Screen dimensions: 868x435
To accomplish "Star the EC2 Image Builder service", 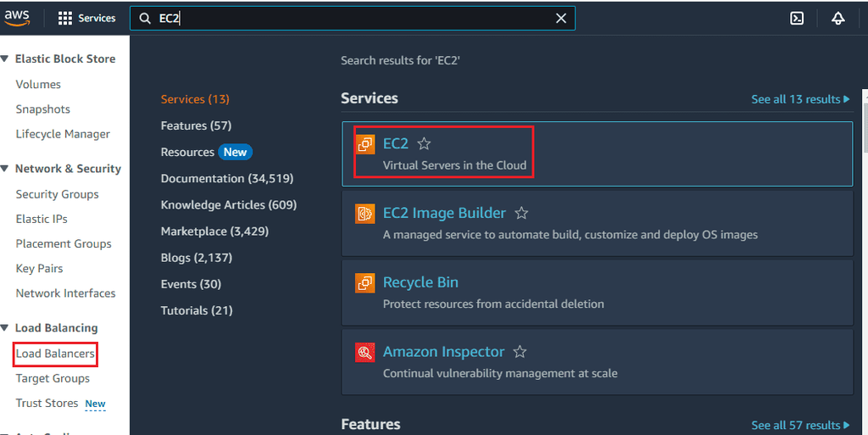I will point(522,214).
